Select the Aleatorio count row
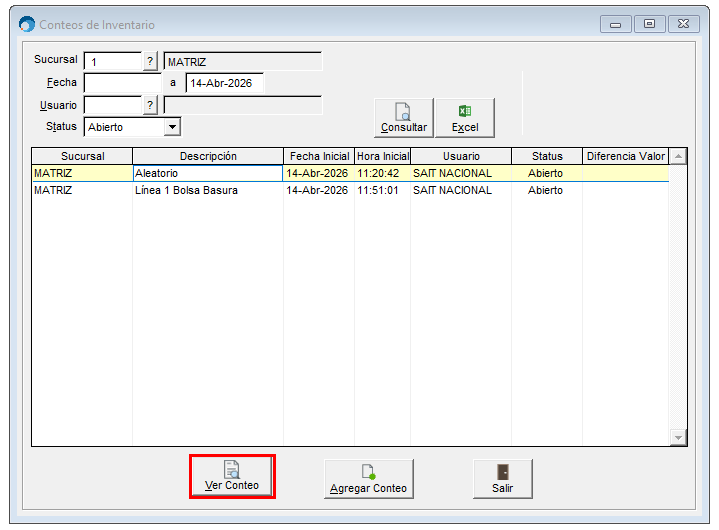This screenshot has width=719, height=530. (x=207, y=173)
